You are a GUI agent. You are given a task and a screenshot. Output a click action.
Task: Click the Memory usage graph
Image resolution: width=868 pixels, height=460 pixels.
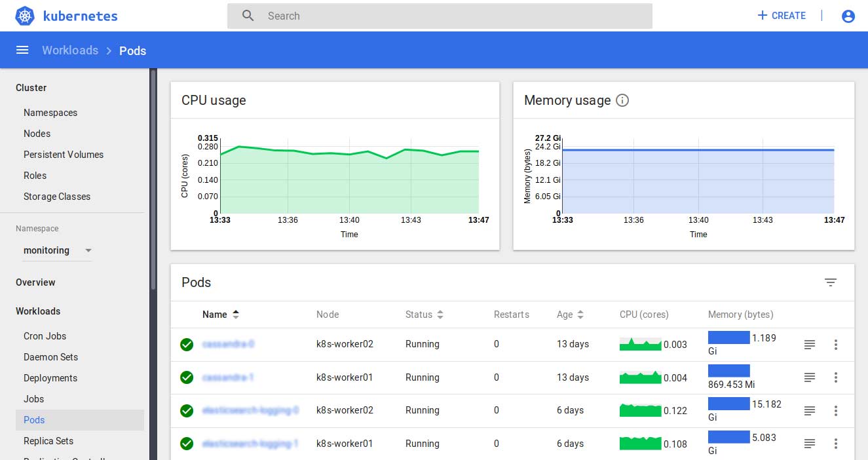(x=698, y=176)
